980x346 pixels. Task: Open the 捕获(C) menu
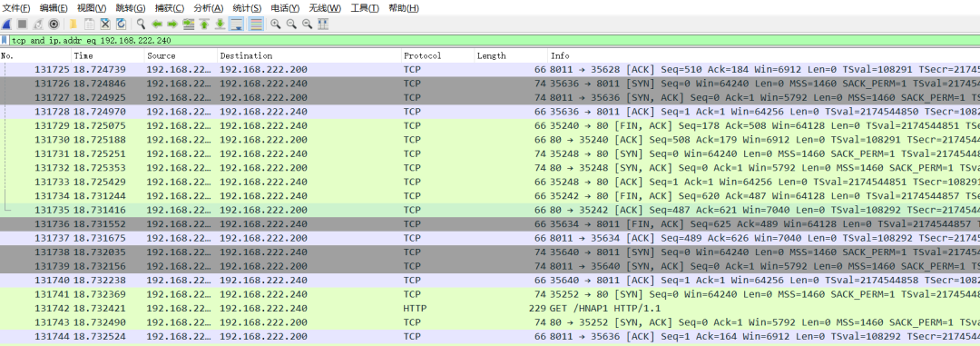pos(170,8)
